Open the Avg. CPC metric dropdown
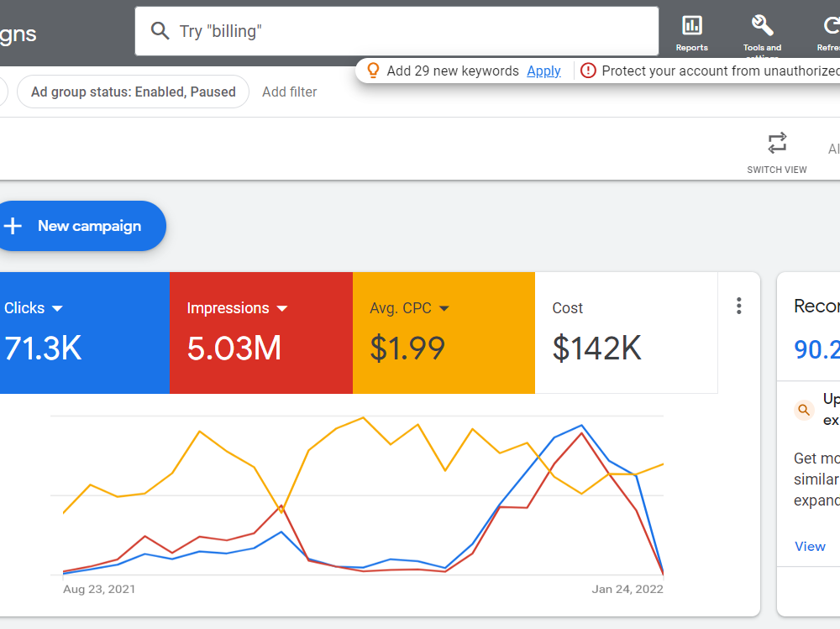Viewport: 840px width, 629px height. (444, 307)
